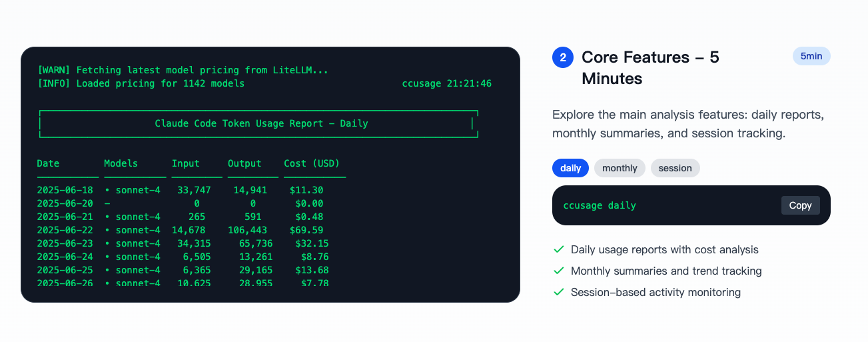This screenshot has width=868, height=342.
Task: Click 'Monthly summaries and trend tracking' text
Action: pos(666,271)
